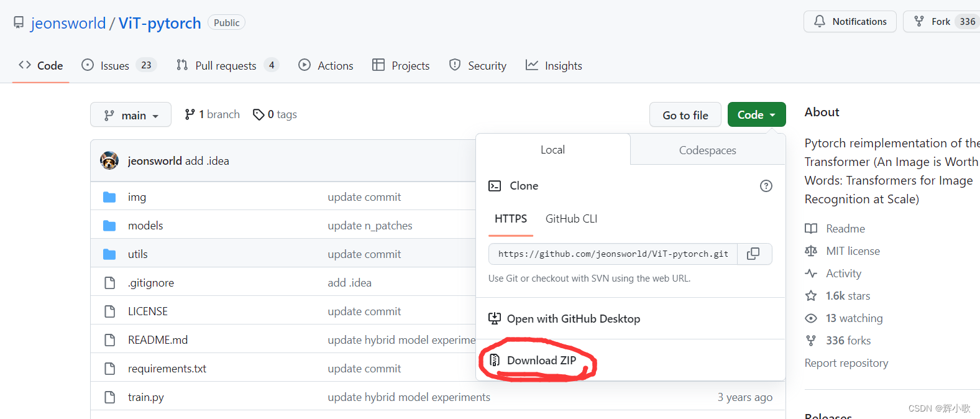Click the branch icon beside 1 branch
980x419 pixels.
click(190, 114)
